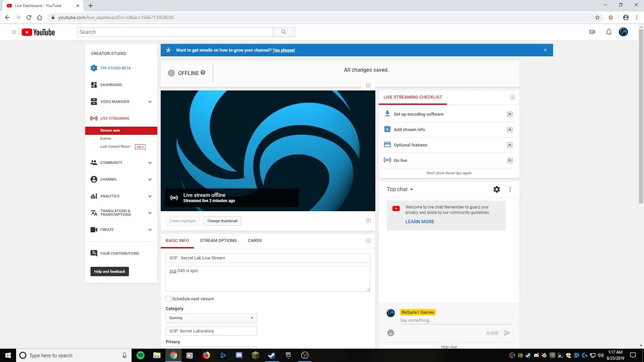The height and width of the screenshot is (362, 644).
Task: Click the Offline status help icon
Action: pos(203,73)
